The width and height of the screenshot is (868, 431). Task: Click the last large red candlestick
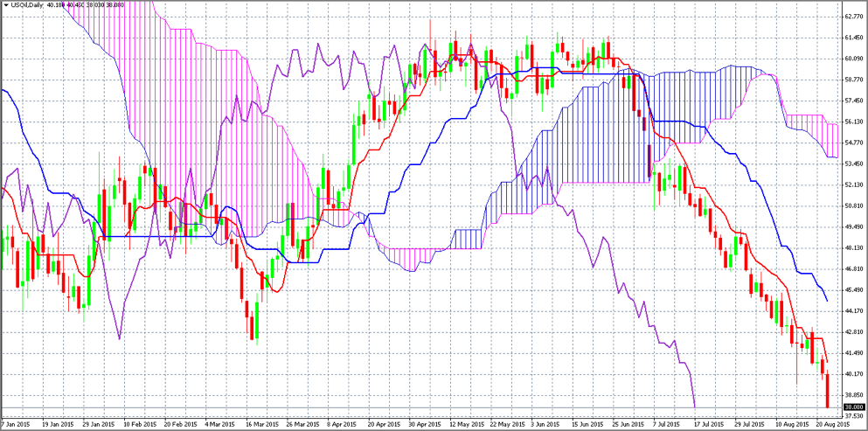click(x=827, y=392)
